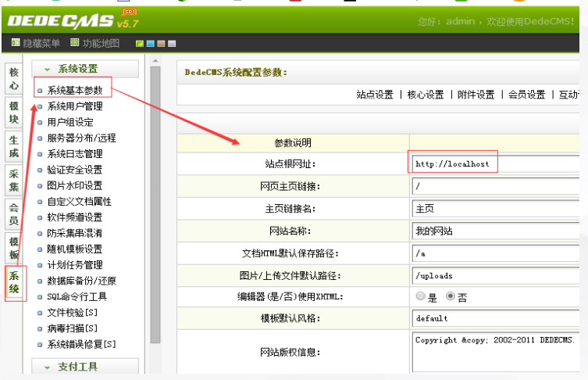Click the 图片/上传文件默认路径 input field

pos(496,275)
